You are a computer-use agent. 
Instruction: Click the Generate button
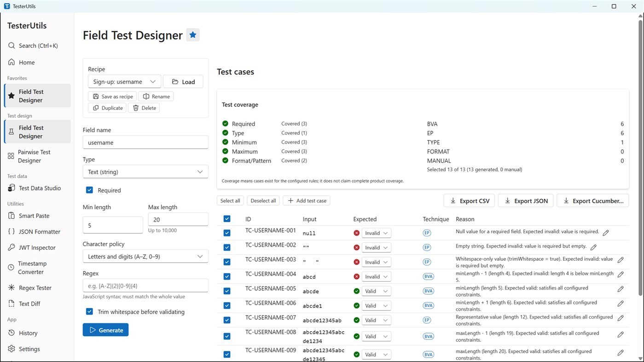coord(106,330)
